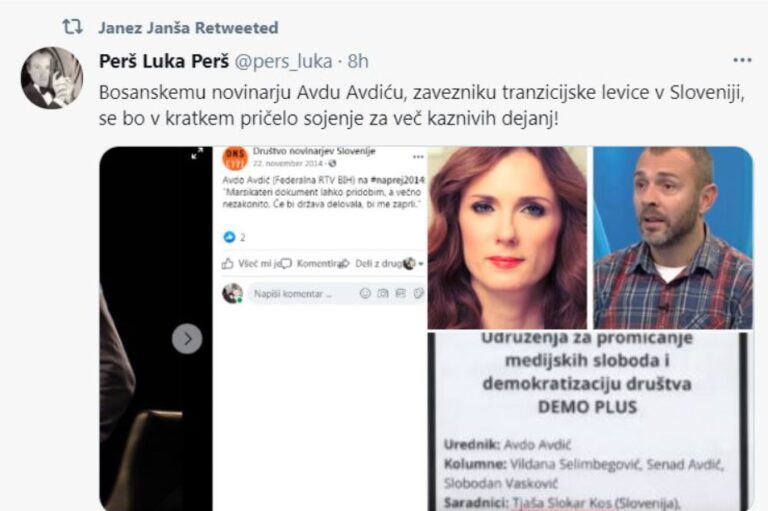Open the tweet's three-dot more options menu
Viewport: 768px width, 511px height.
pos(742,60)
